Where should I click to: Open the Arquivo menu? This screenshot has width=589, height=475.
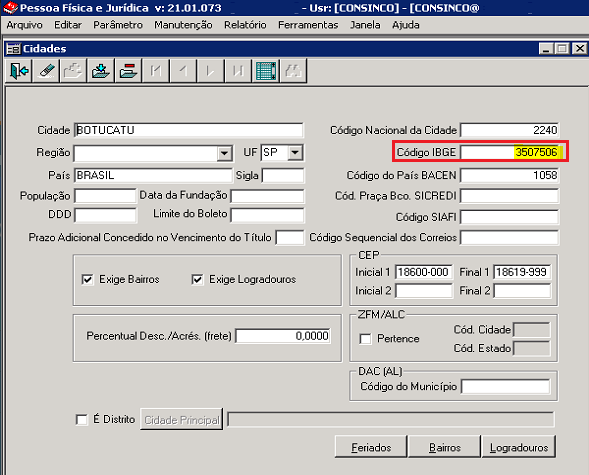point(24,25)
